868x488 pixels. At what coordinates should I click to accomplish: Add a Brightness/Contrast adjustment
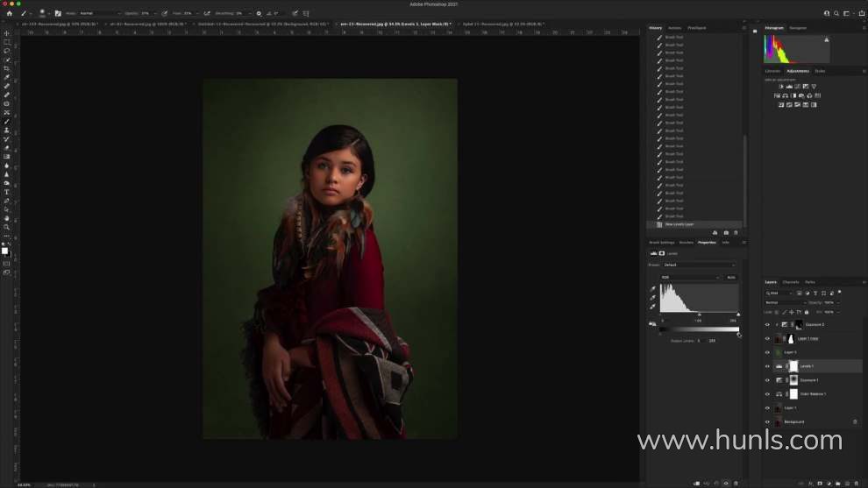[x=779, y=86]
